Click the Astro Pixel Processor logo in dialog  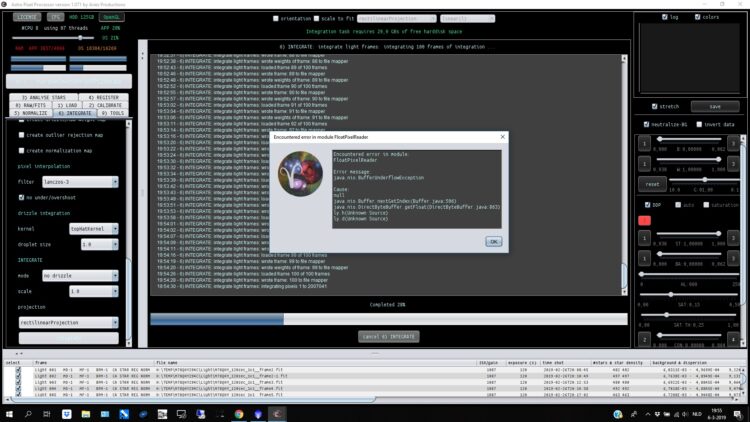300,174
